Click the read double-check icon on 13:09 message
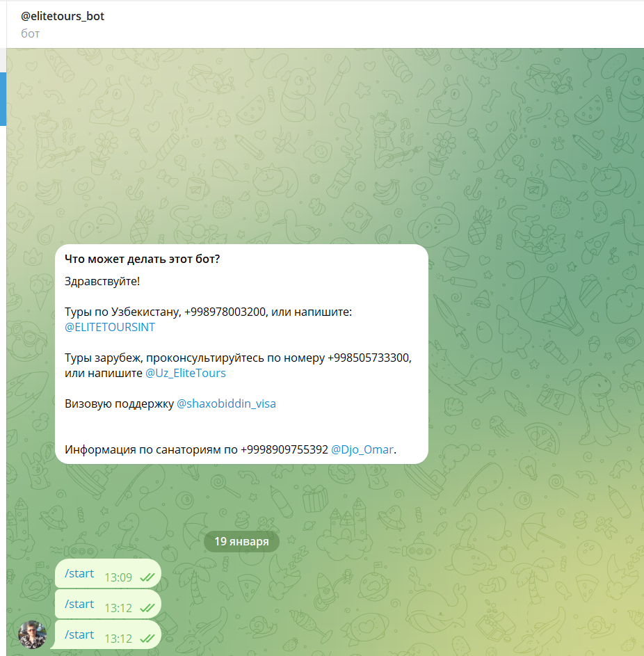This screenshot has width=644, height=656. [x=147, y=577]
